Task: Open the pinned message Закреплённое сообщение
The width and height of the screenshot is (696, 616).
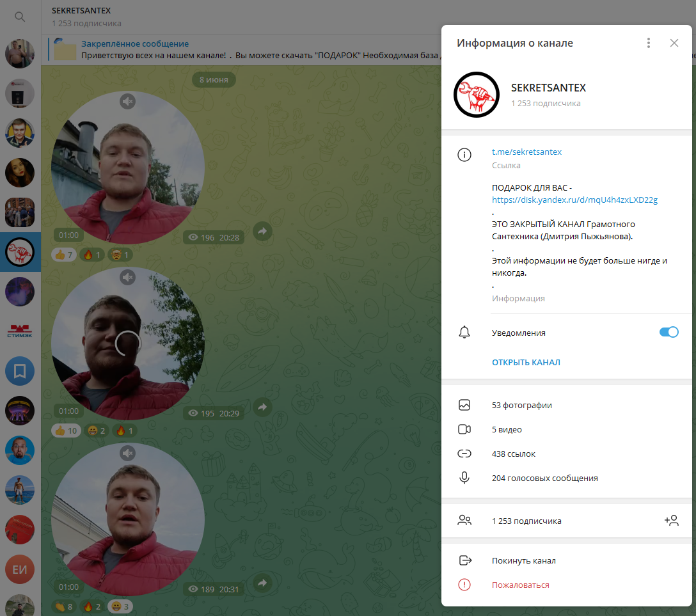Action: (244, 50)
